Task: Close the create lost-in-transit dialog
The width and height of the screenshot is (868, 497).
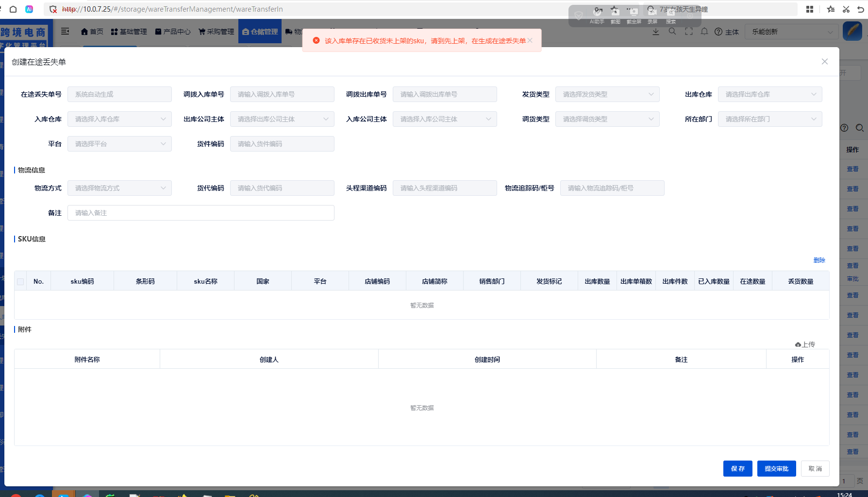Action: point(824,62)
